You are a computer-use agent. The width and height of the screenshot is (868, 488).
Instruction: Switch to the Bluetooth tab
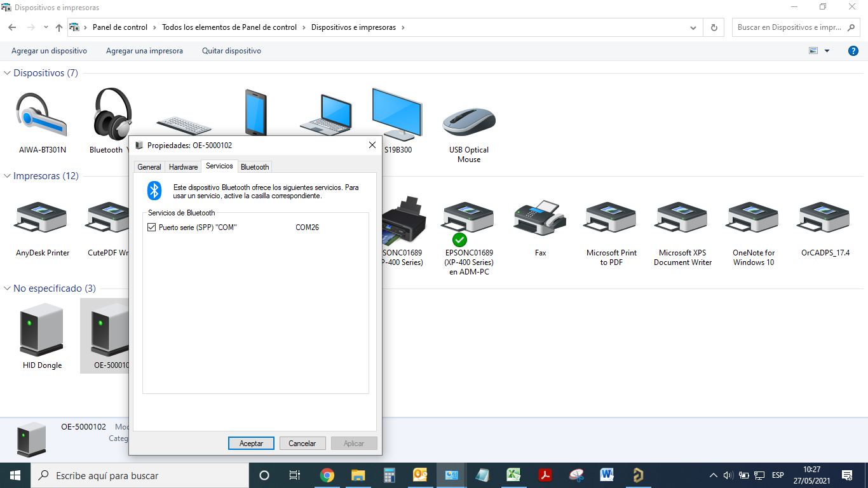255,167
